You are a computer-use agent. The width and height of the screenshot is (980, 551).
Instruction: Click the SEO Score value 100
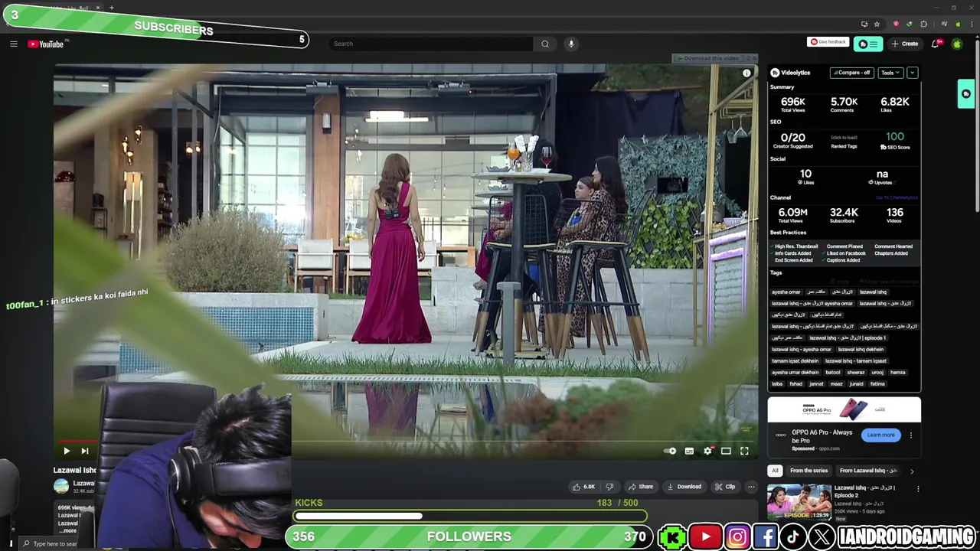point(895,137)
